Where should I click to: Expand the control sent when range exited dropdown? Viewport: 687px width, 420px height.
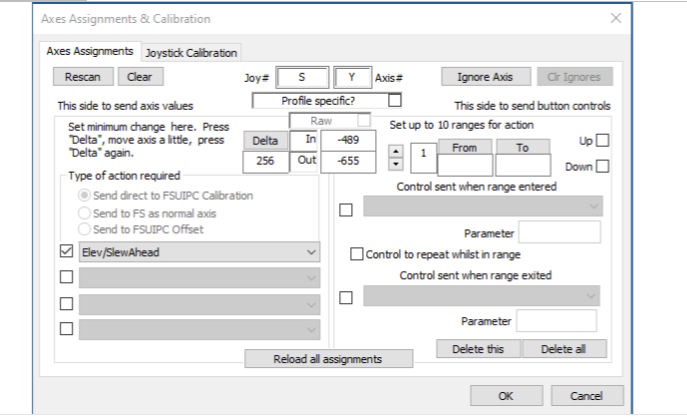(x=593, y=295)
